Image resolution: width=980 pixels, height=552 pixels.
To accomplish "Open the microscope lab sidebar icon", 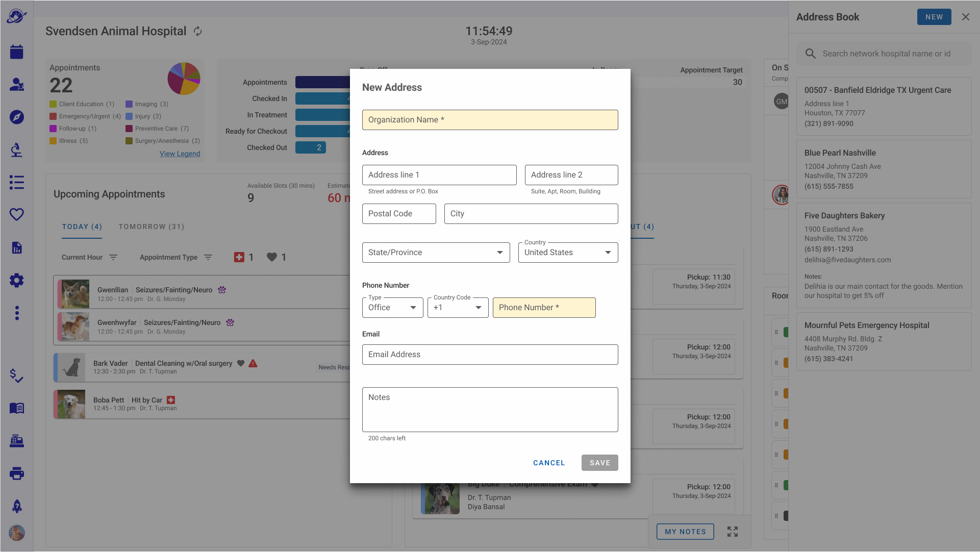I will point(17,149).
